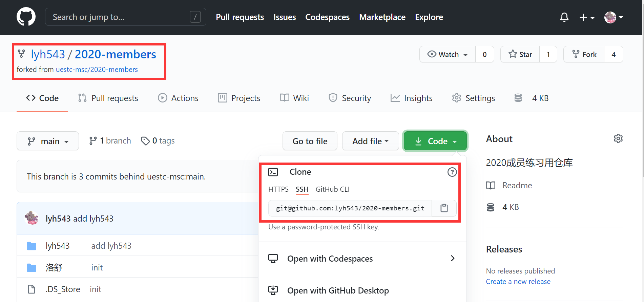The image size is (644, 302).
Task: Expand the Watch dropdown
Action: point(448,54)
